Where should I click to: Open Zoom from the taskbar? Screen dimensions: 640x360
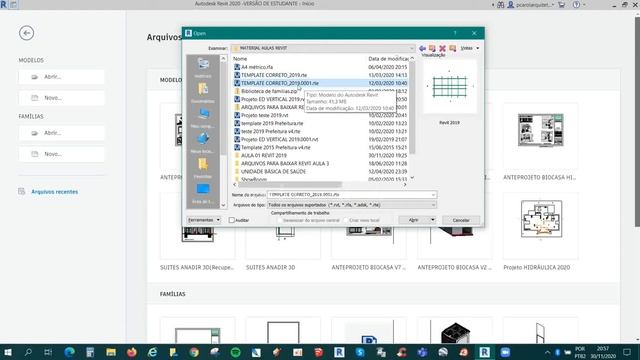(x=505, y=352)
